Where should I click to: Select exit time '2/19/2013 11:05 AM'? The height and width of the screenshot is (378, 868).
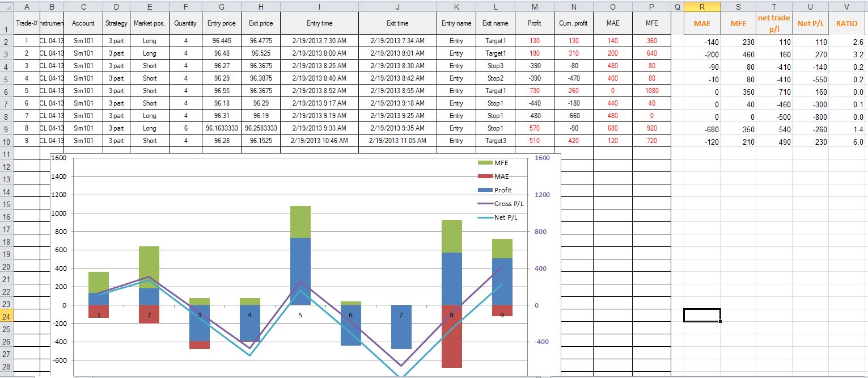(397, 140)
